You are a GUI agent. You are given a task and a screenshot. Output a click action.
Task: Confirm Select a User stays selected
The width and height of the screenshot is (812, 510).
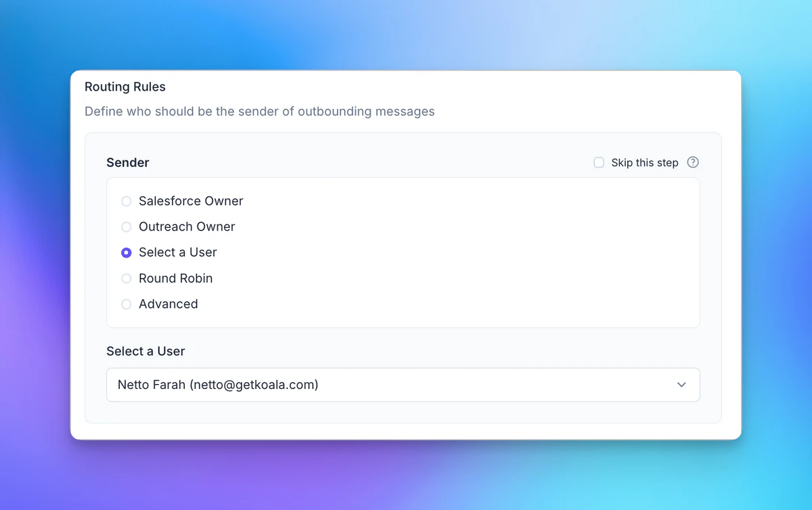pos(126,252)
